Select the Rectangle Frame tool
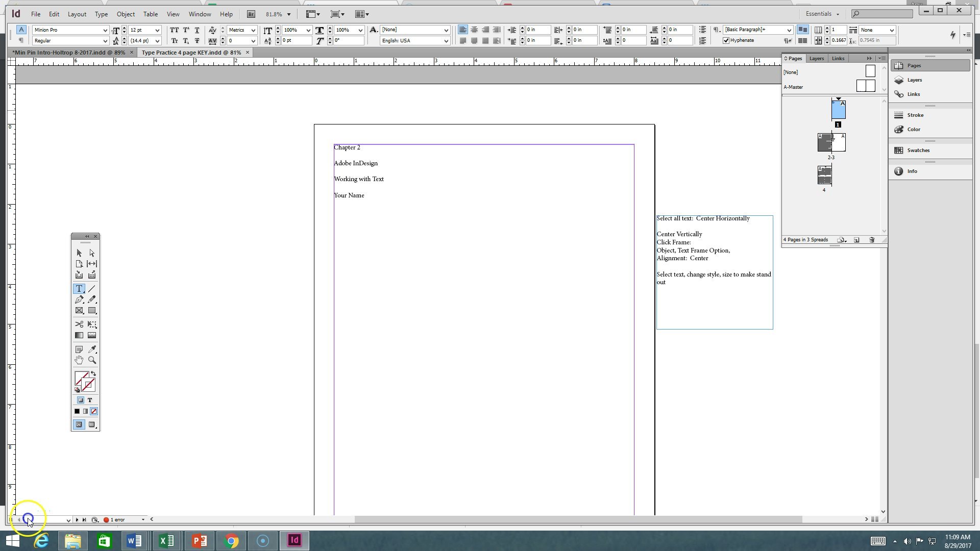The height and width of the screenshot is (551, 980). tap(79, 311)
